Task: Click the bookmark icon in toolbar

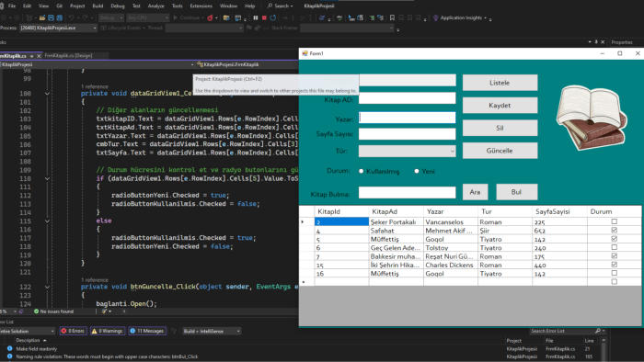Action: 392,17
